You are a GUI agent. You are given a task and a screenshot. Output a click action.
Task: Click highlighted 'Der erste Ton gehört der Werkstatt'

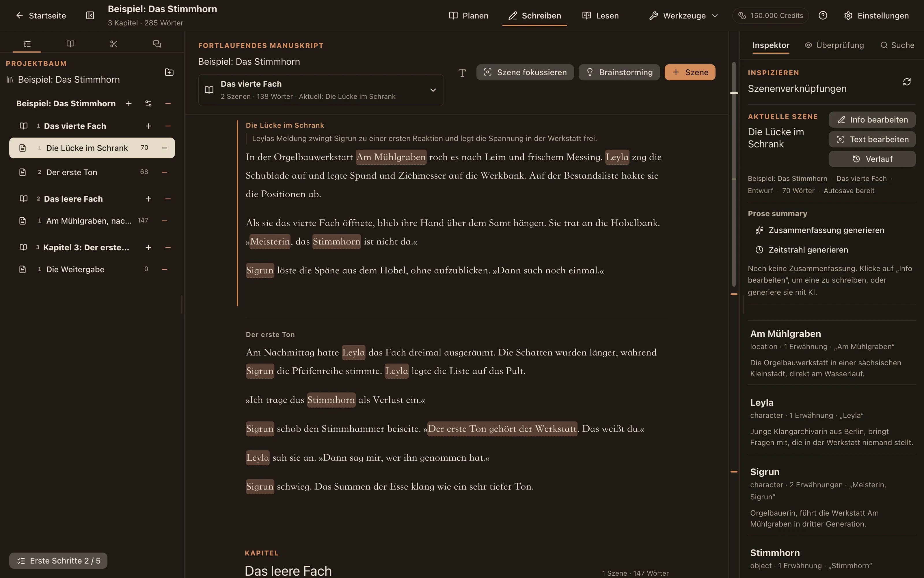(x=502, y=429)
